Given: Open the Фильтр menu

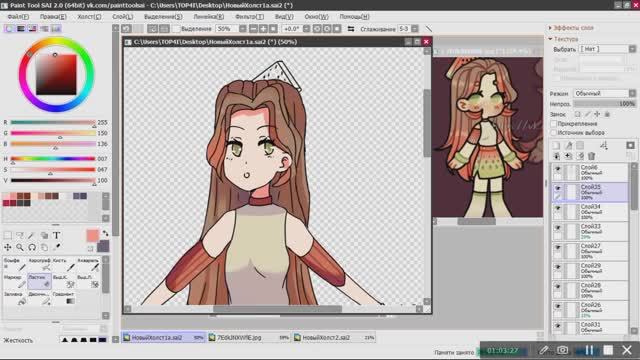Looking at the screenshot, I should point(249,17).
